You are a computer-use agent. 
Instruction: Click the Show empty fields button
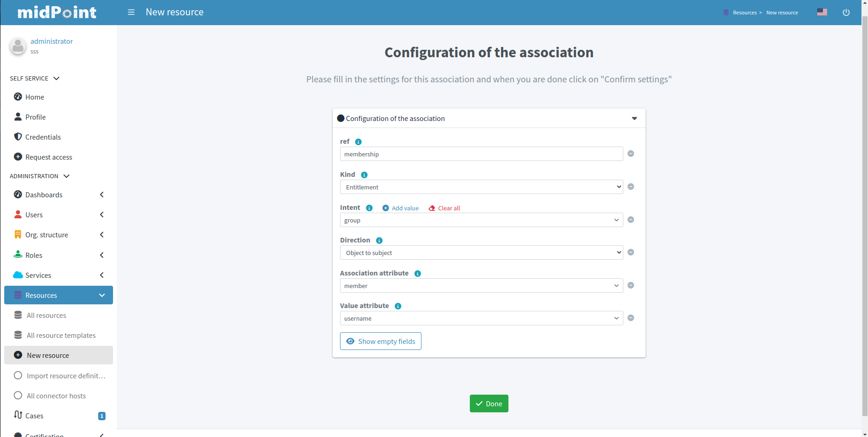point(381,341)
